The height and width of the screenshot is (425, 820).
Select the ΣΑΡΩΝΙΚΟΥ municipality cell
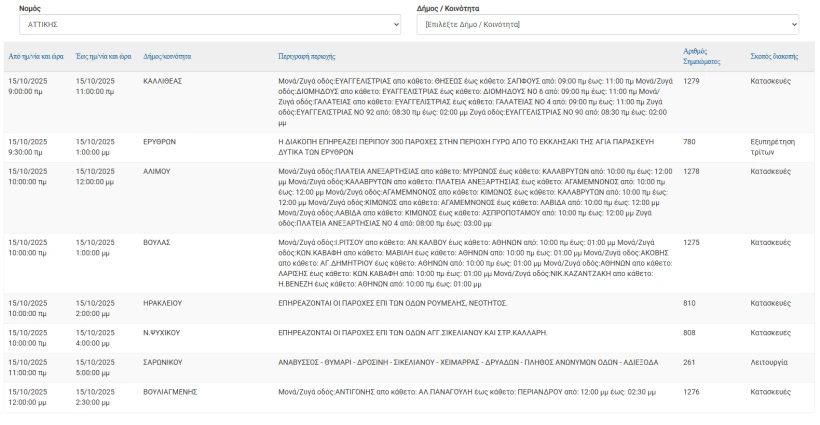[163, 362]
